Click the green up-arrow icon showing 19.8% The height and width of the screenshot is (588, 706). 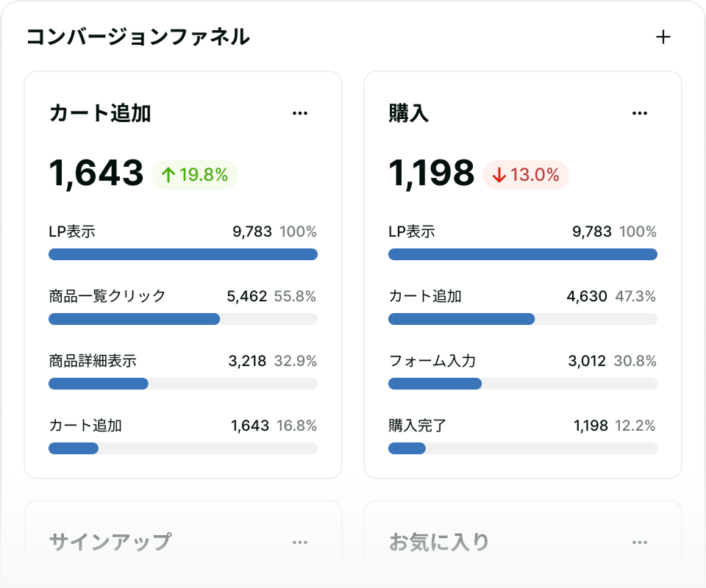click(x=168, y=175)
